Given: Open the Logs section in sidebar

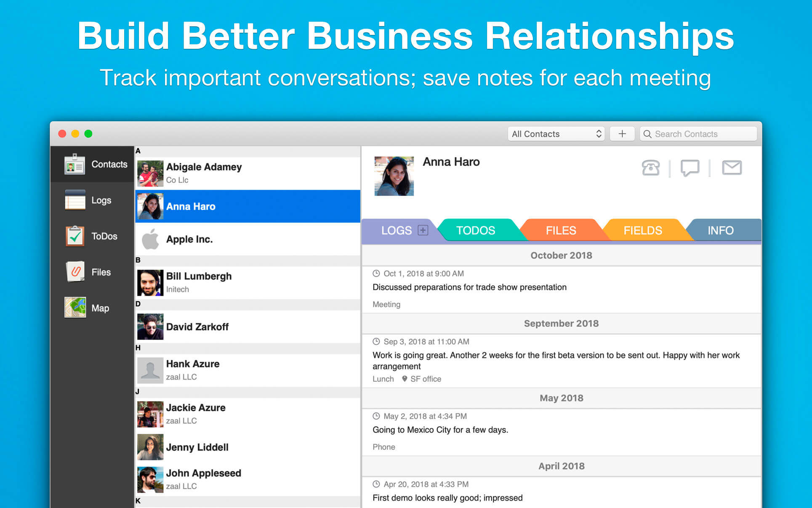Looking at the screenshot, I should click(x=89, y=200).
